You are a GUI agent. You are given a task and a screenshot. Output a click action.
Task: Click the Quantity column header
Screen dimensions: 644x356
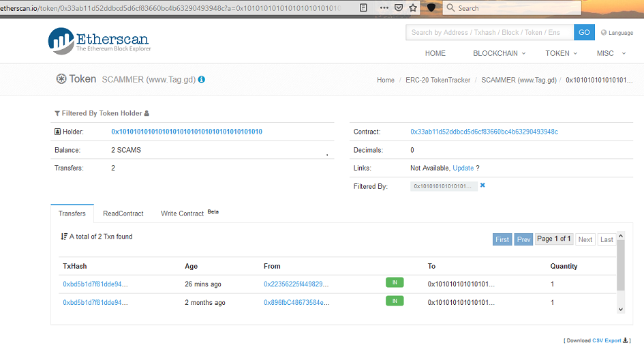point(564,266)
